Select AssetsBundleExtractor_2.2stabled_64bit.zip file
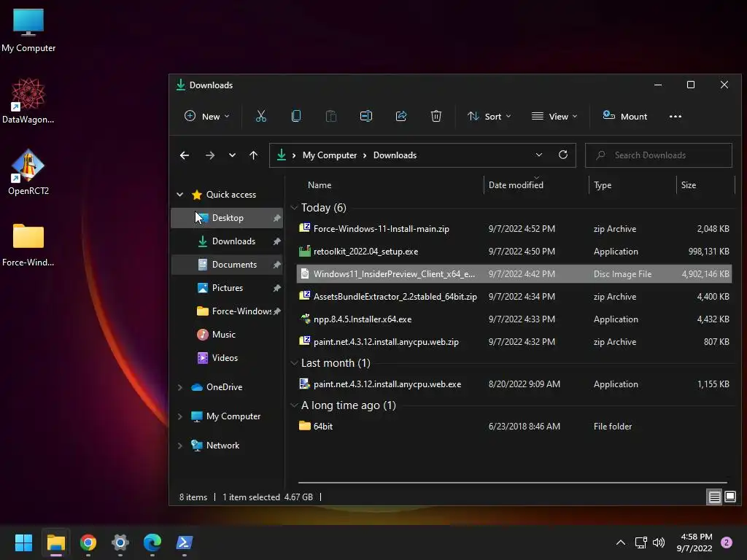This screenshot has height=560, width=747. click(514, 297)
